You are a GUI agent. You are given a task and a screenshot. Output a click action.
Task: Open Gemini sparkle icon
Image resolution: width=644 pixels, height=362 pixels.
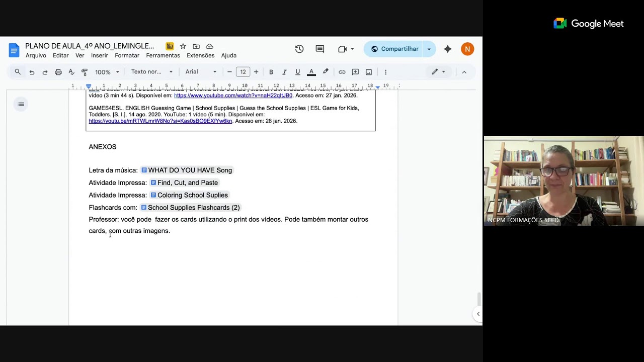447,49
